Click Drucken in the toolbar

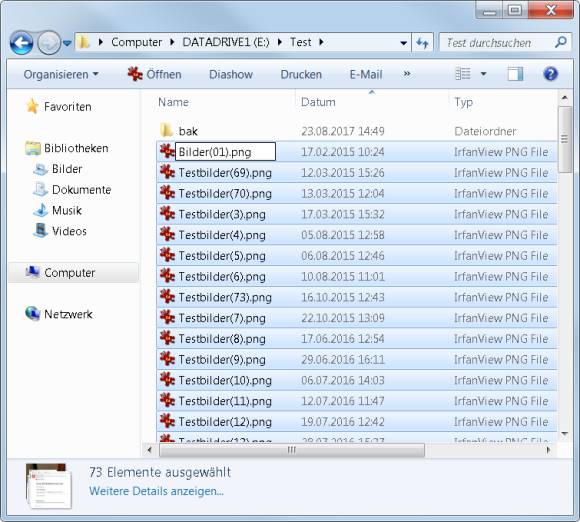[x=301, y=74]
